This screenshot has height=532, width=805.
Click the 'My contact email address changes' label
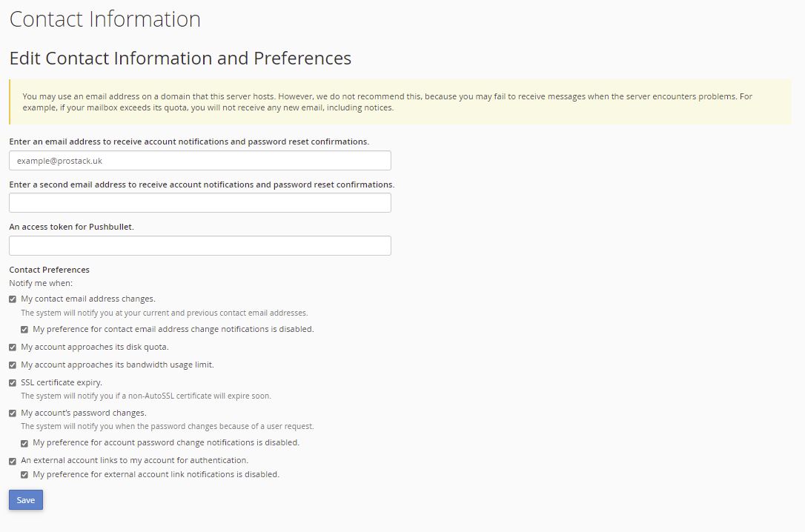coord(87,299)
